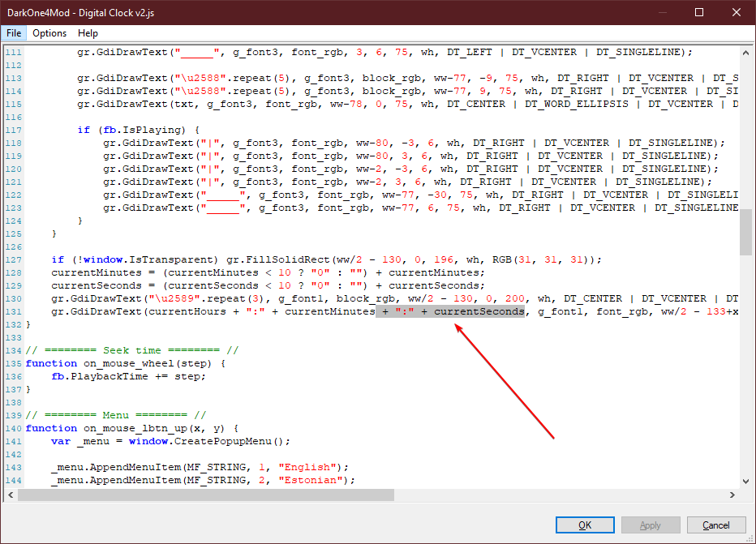Click the vertical scrollbar down arrow
The width and height of the screenshot is (756, 544).
coord(745,481)
